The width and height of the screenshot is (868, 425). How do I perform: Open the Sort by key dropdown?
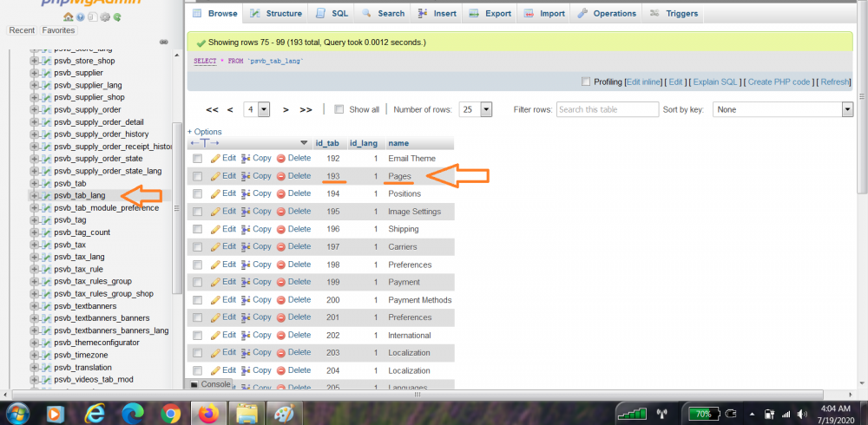point(783,109)
